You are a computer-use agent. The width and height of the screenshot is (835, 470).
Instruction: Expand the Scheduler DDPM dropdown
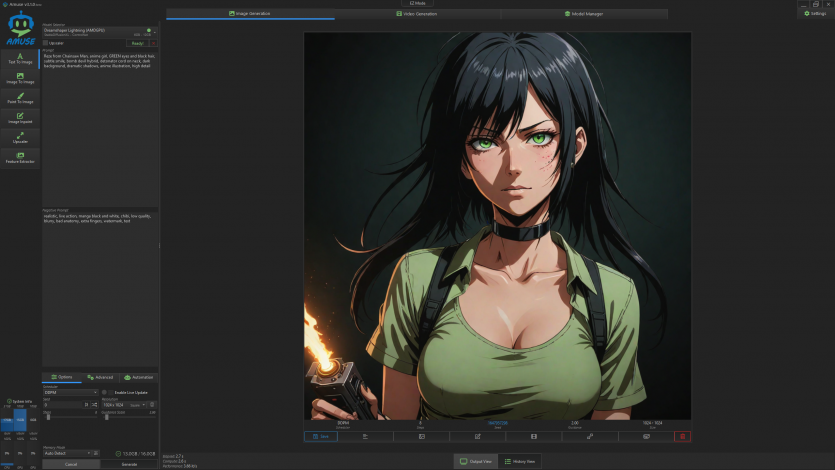tap(70, 392)
